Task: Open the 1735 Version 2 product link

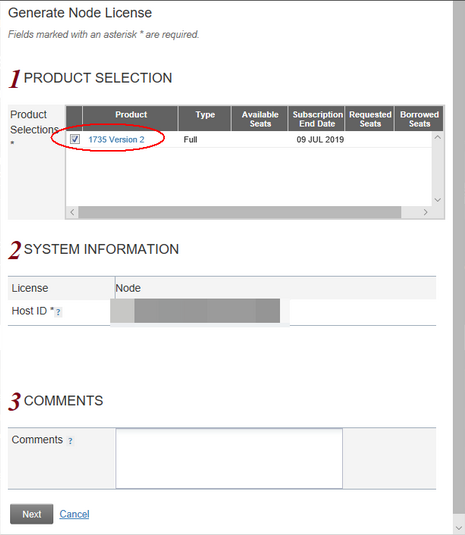Action: pyautogui.click(x=116, y=140)
